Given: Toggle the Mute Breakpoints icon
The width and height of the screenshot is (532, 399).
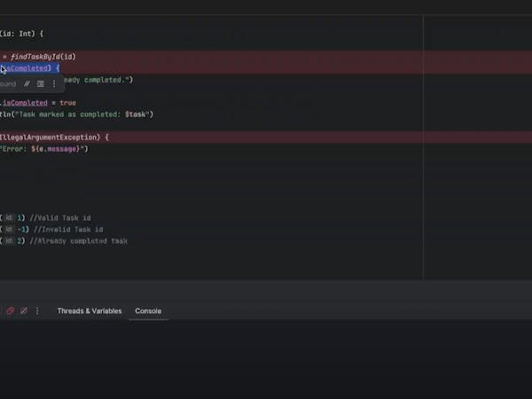Looking at the screenshot, I should coord(24,311).
